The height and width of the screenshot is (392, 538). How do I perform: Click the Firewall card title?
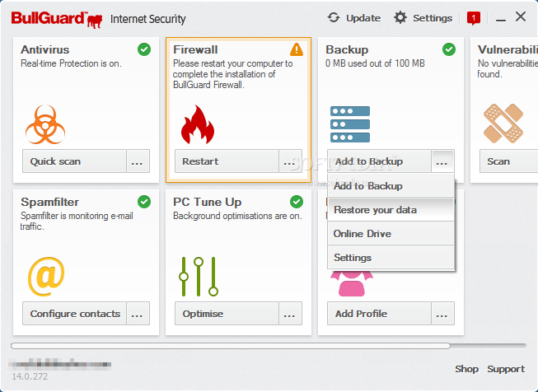(x=195, y=49)
